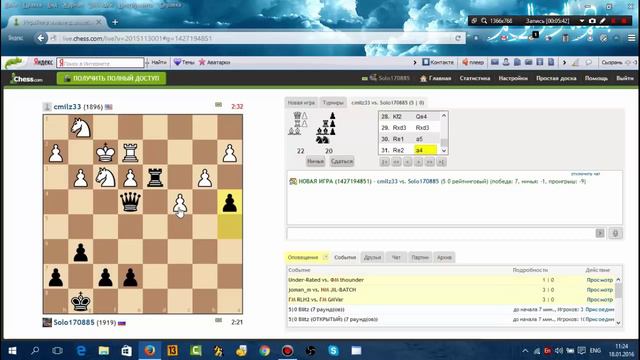Expand the toolbar overflow chevron before Контакты
The height and width of the screenshot is (360, 640).
point(415,62)
